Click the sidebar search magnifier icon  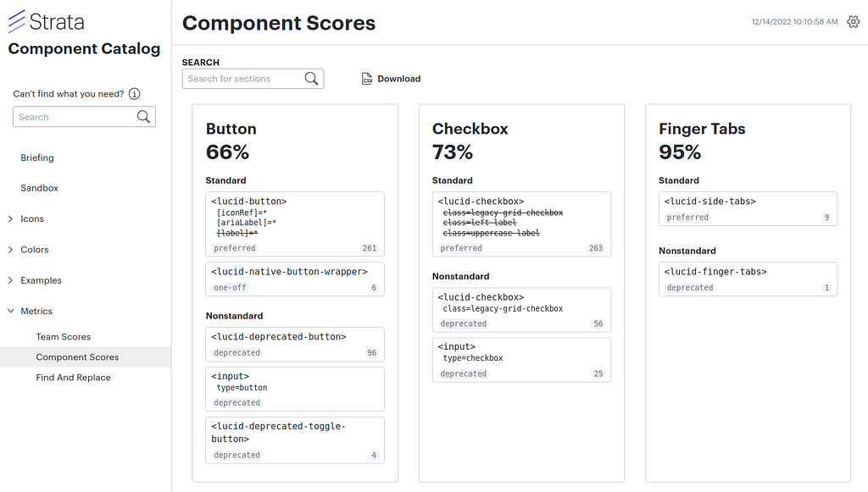tap(143, 117)
